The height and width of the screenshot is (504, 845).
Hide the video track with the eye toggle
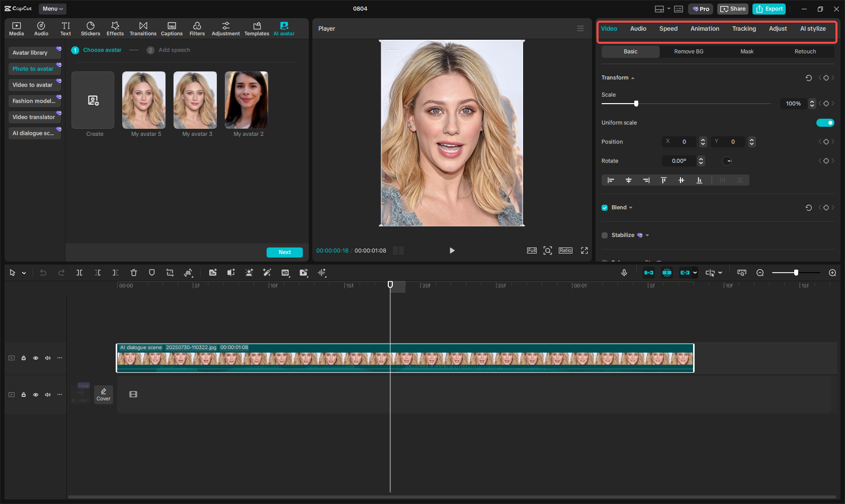pos(36,358)
